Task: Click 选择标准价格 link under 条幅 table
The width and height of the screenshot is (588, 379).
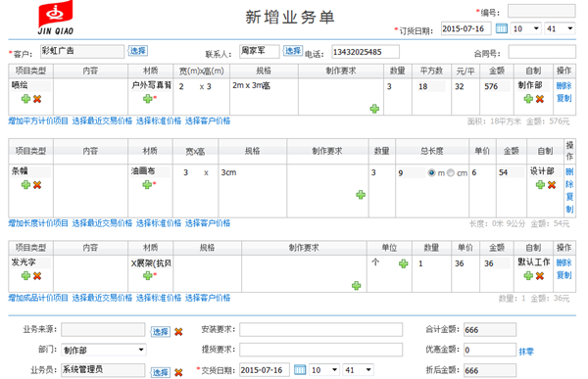Action: 159,223
